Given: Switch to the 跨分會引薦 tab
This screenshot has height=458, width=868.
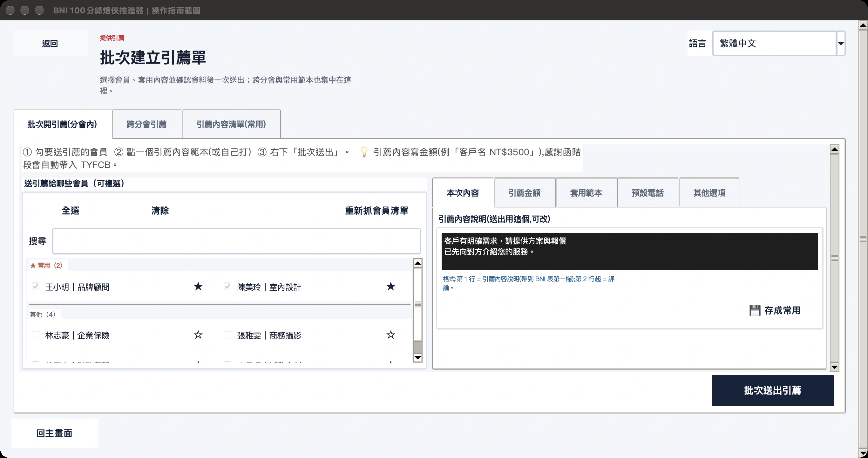Looking at the screenshot, I should [x=146, y=124].
